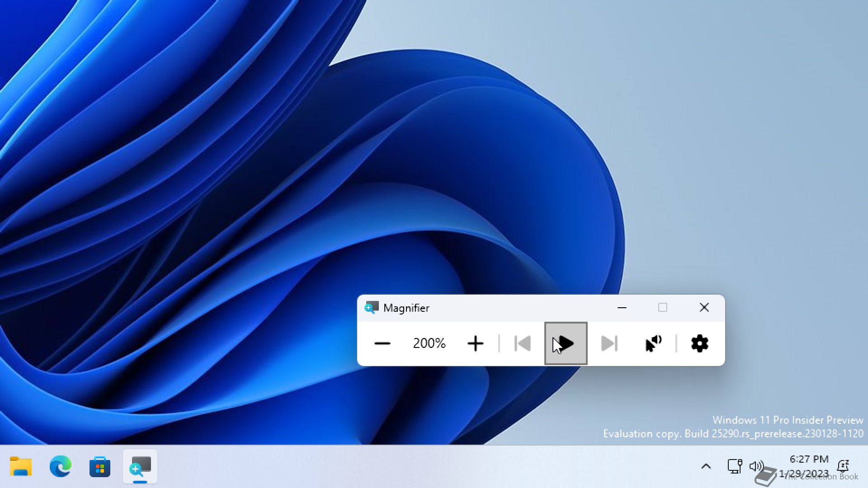Select the read from here pointer icon
868x488 pixels.
653,343
